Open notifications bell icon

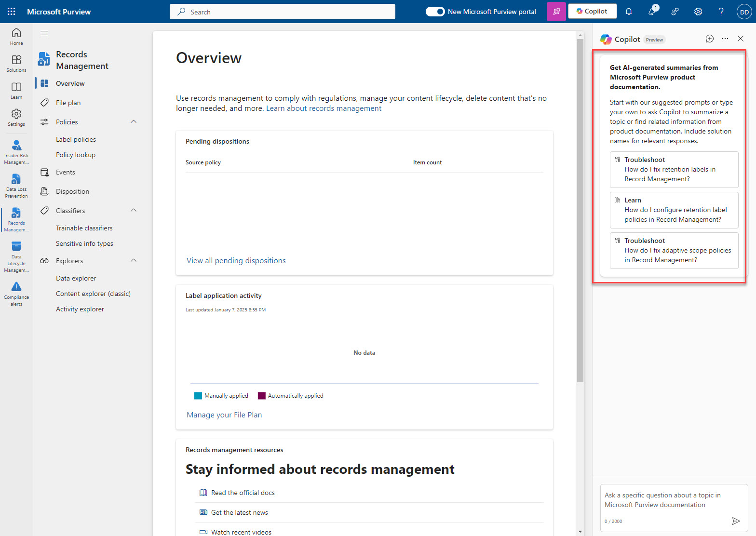tap(629, 12)
